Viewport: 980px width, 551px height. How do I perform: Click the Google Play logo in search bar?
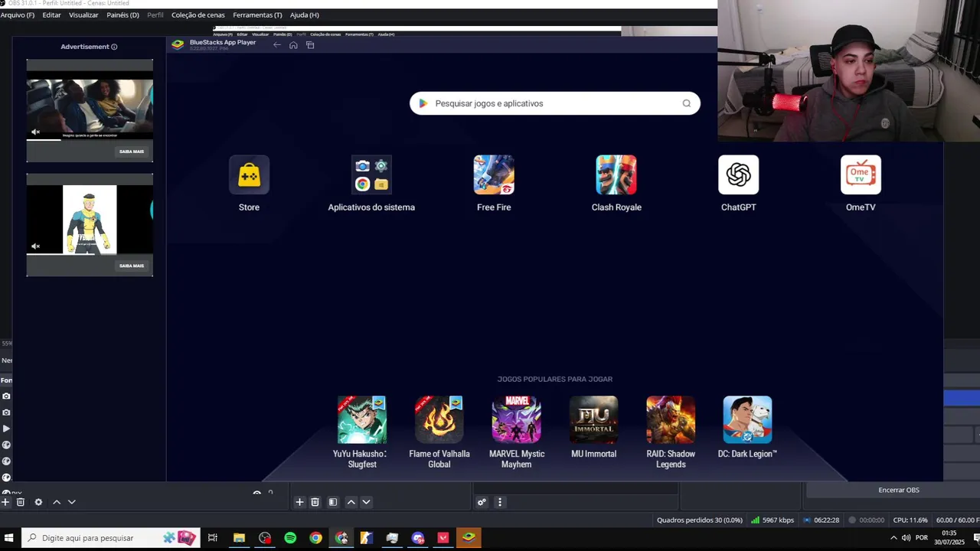(423, 103)
